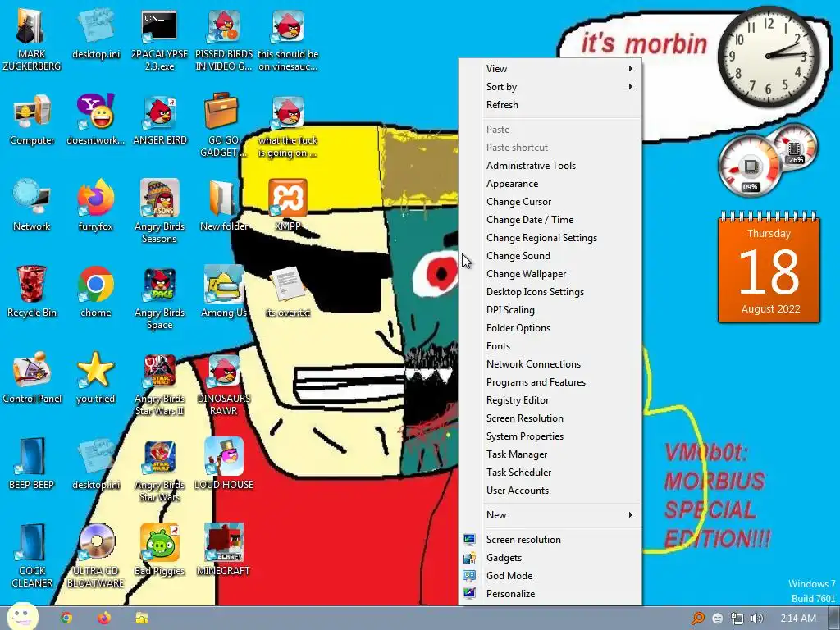Open Programs and Features entry
The image size is (840, 630).
(550, 382)
